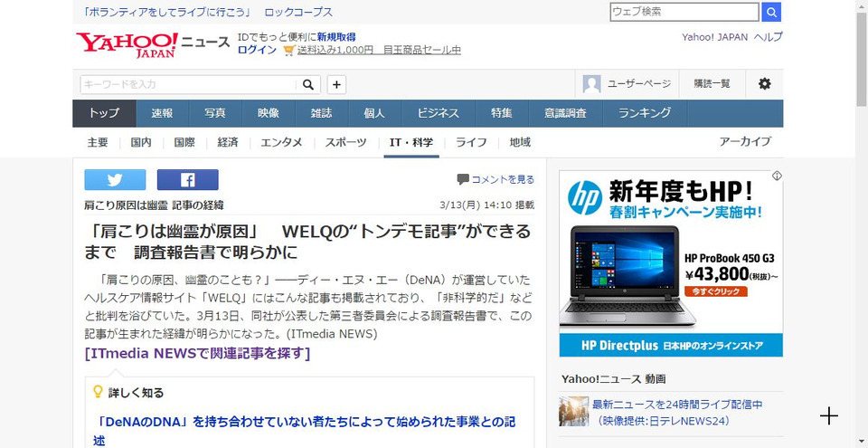This screenshot has height=448, width=868.
Task: Click the comment speech bubble icon
Action: [463, 179]
